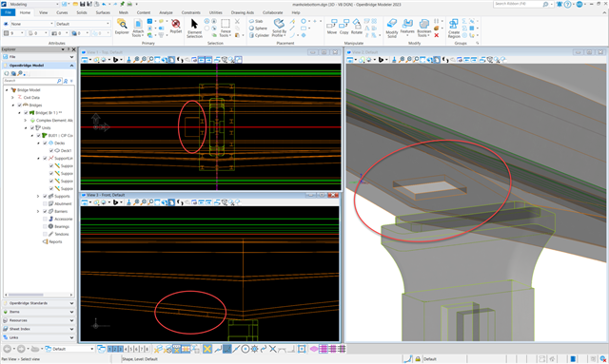Click Zoom In icon in View 1 toolbar
609x364 pixels.
(x=136, y=59)
